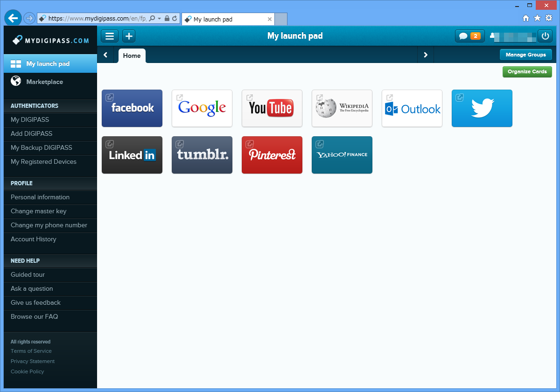Open Account History
Image resolution: width=560 pixels, height=392 pixels.
click(50, 239)
